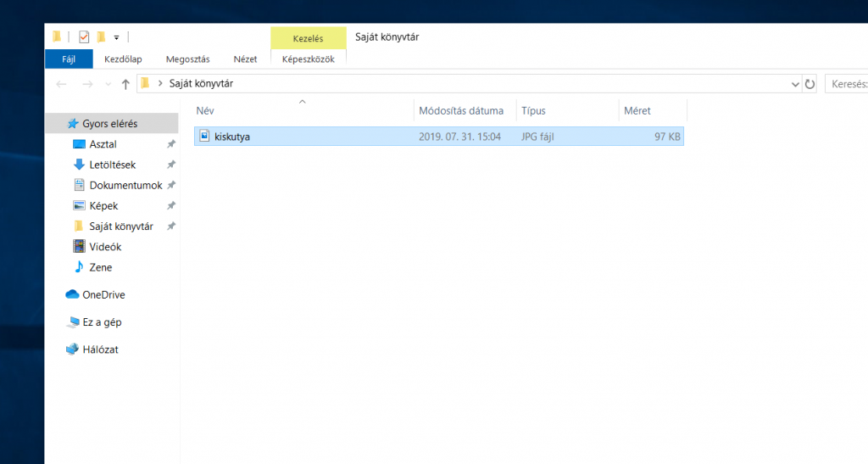
Task: Click the kiskutya JPG file icon
Action: [204, 136]
